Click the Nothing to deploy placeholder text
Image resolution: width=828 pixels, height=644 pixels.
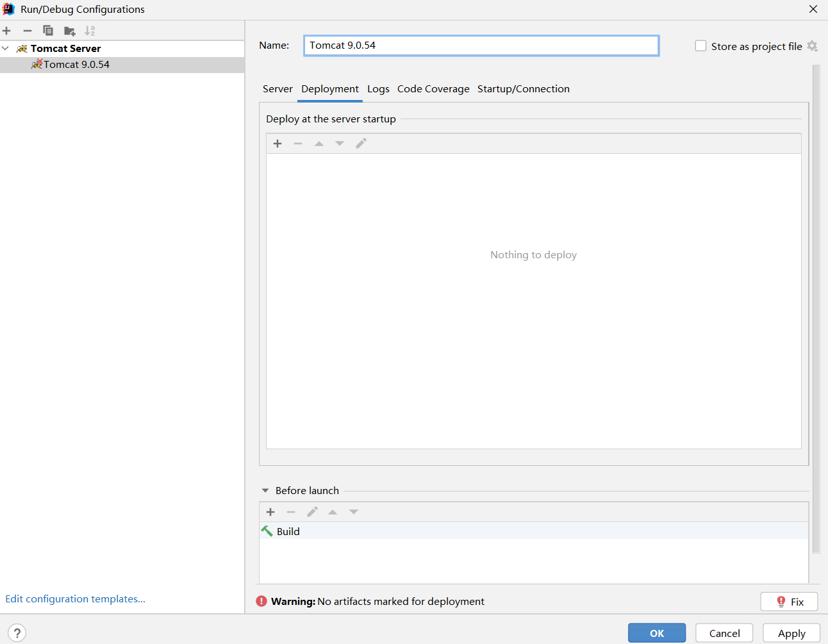click(534, 255)
